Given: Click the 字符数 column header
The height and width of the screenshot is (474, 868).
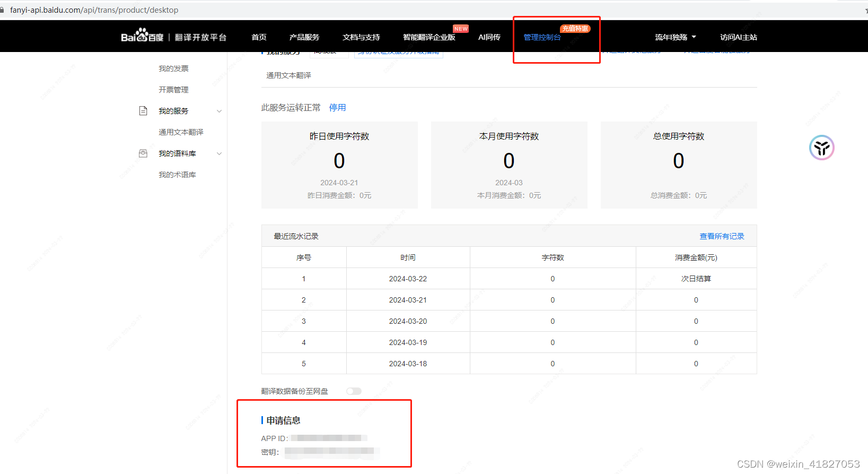Looking at the screenshot, I should pos(553,257).
